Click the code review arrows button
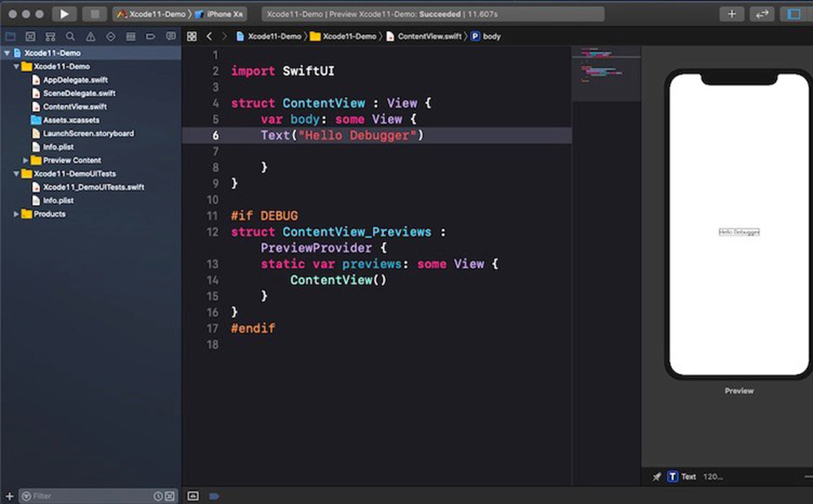Viewport: 813px width, 504px height. click(762, 14)
